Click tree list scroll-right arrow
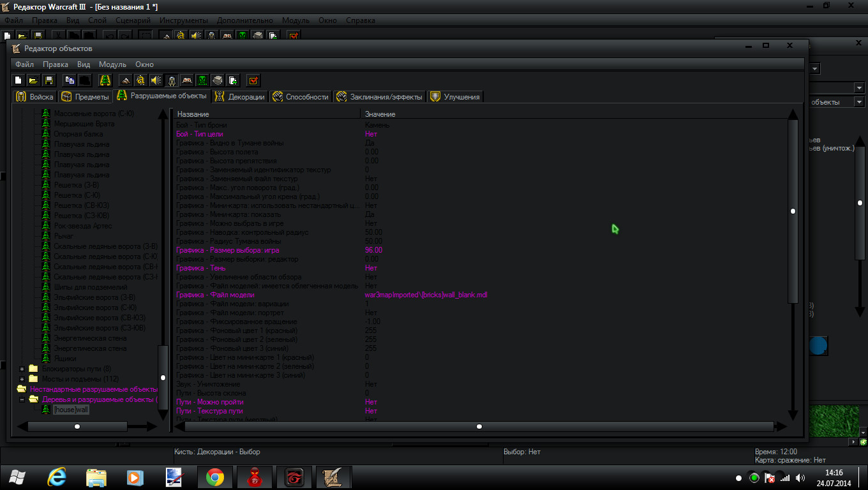This screenshot has width=868, height=490. pyautogui.click(x=151, y=426)
